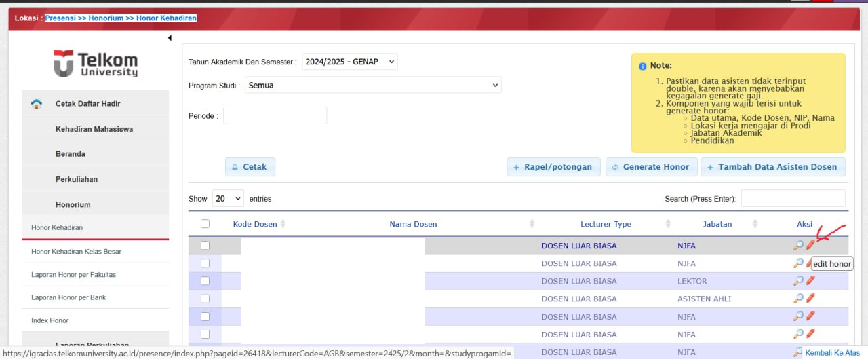Click edit pencil for the ASISTEN AHLI row
Image resolution: width=868 pixels, height=359 pixels.
tap(810, 299)
